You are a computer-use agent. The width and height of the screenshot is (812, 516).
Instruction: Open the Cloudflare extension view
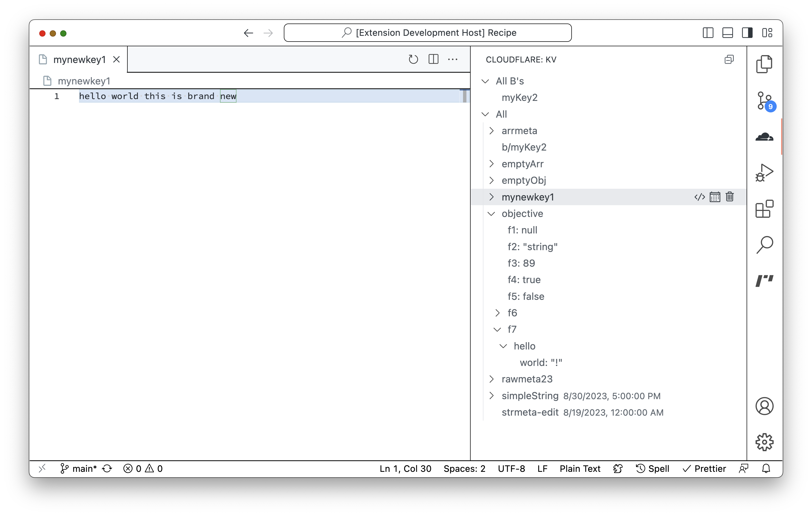(x=764, y=136)
